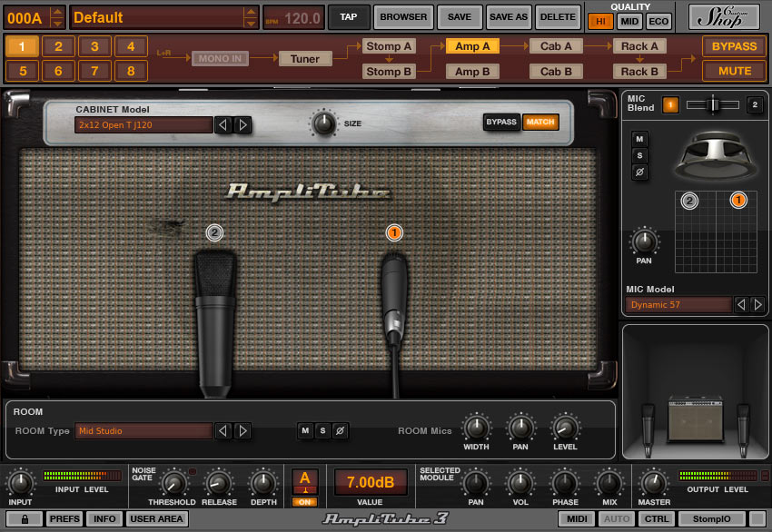The image size is (772, 532).
Task: Turn the cabinet SIZE knob
Action: (323, 123)
